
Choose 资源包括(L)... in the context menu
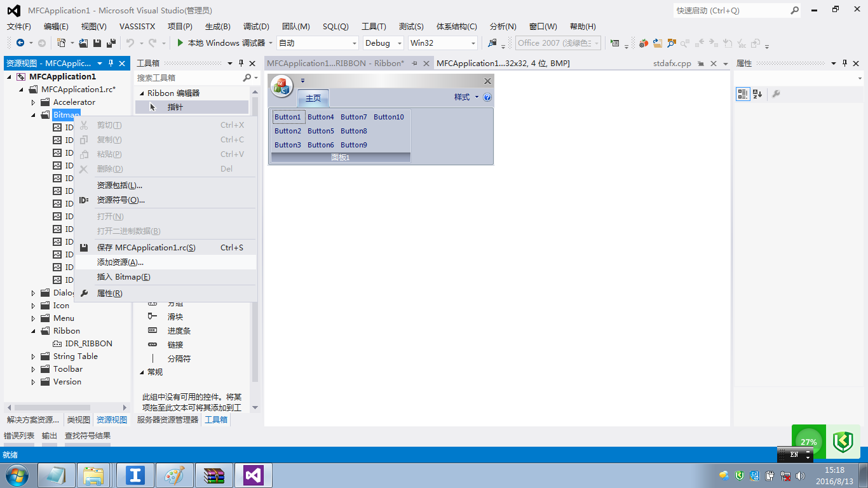[165, 186]
